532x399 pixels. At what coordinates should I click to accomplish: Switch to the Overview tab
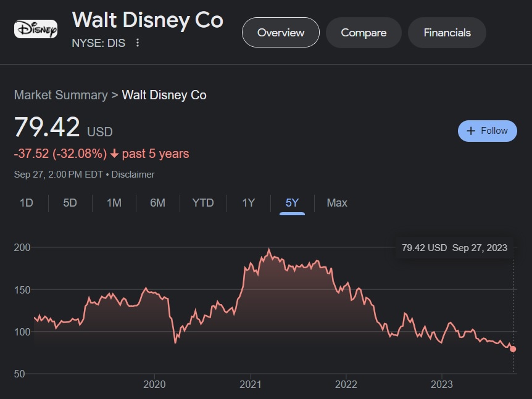[281, 33]
